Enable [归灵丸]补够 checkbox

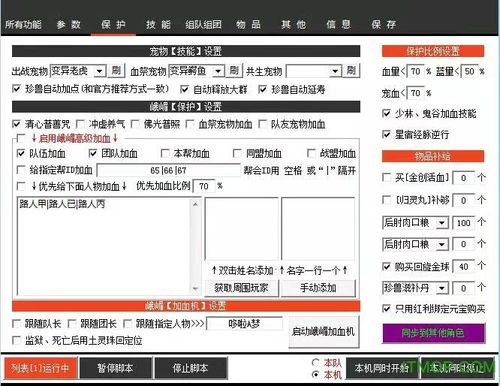[x=386, y=200]
